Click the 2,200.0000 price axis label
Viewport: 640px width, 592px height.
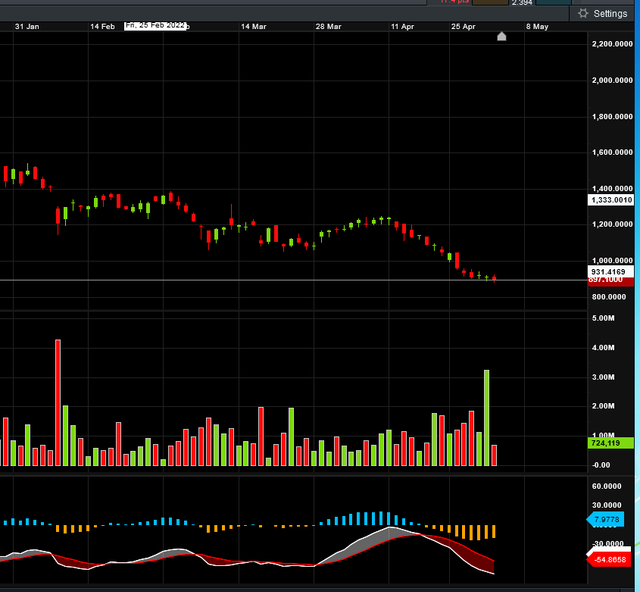612,44
